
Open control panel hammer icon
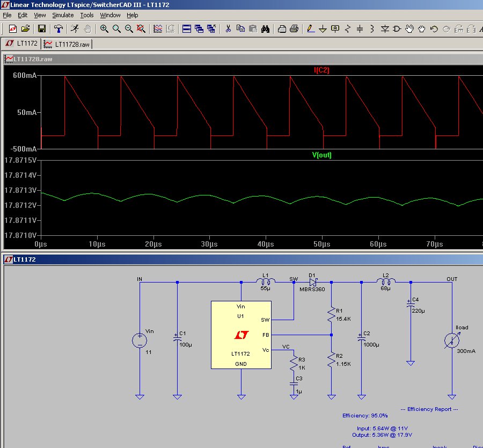(58, 28)
